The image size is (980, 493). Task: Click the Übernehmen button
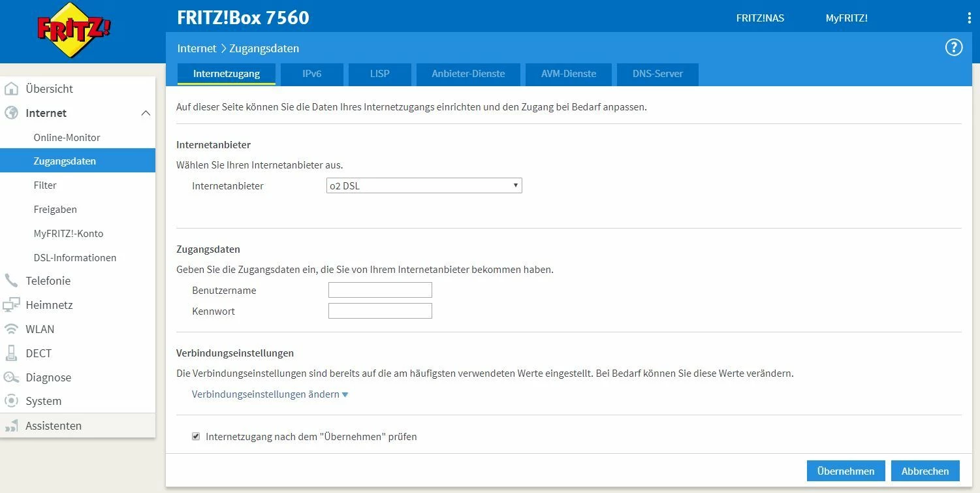[846, 471]
